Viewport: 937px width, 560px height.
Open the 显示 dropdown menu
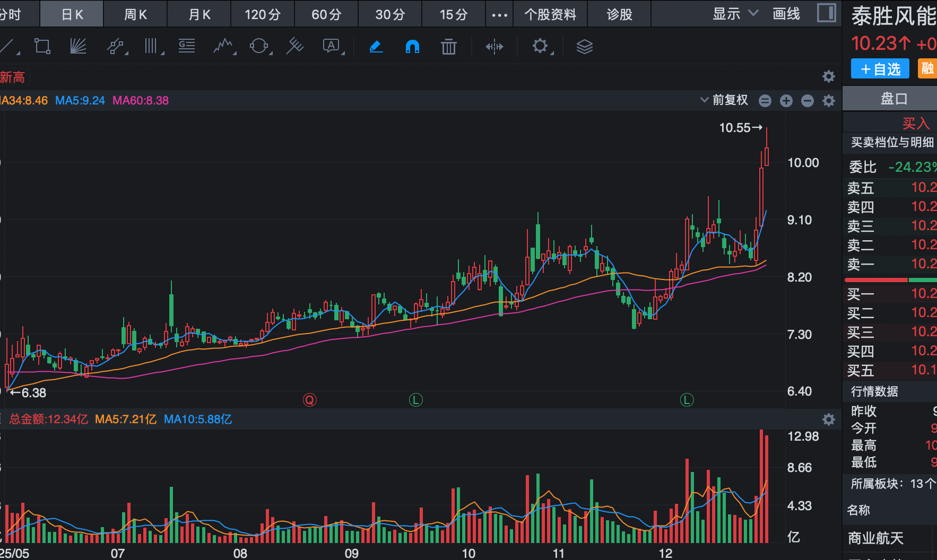coord(735,14)
